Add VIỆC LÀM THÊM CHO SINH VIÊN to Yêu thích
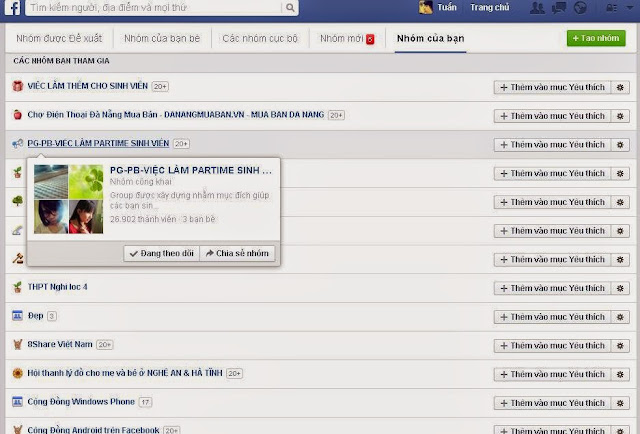640x434 pixels. [x=552, y=87]
